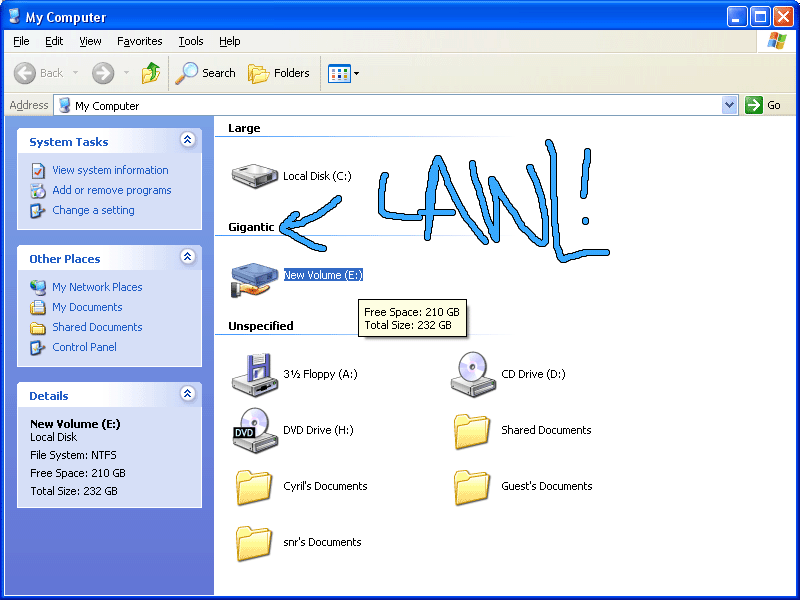Viewport: 800px width, 600px height.
Task: Click the New Volume (E:) label text
Action: tap(323, 275)
